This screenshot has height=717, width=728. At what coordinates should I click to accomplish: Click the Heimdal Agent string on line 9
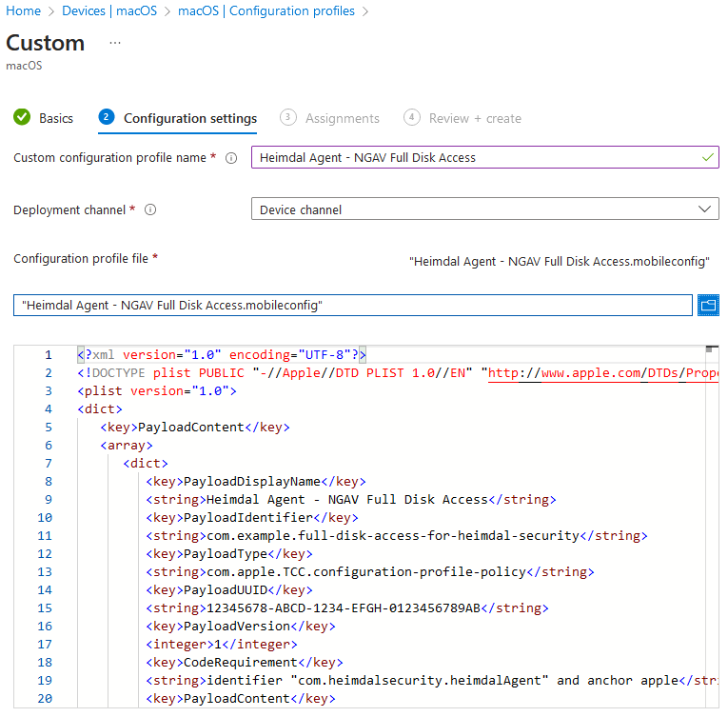(351, 500)
